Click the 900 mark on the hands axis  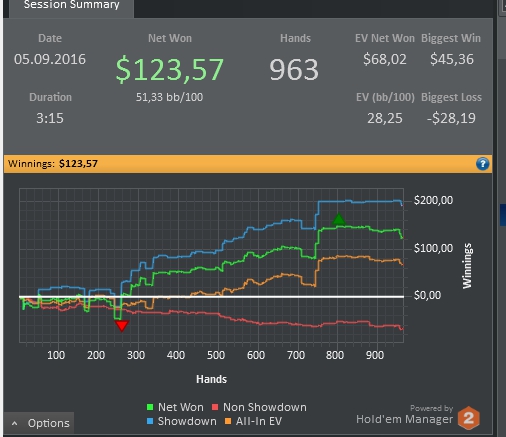pos(375,355)
